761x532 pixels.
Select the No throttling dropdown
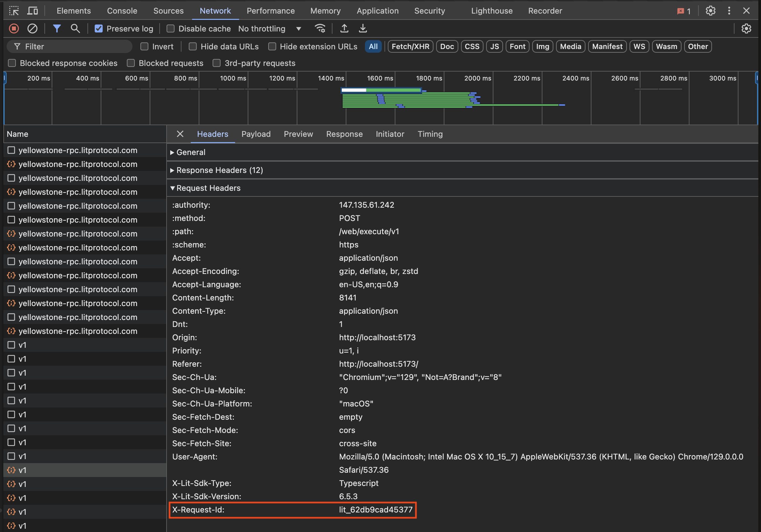point(268,28)
